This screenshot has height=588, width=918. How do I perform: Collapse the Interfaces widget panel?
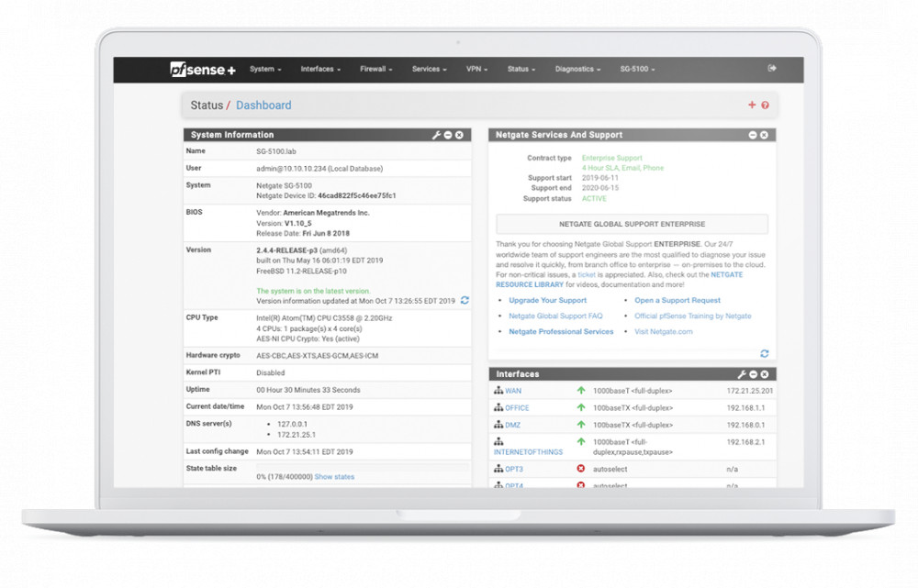[753, 374]
